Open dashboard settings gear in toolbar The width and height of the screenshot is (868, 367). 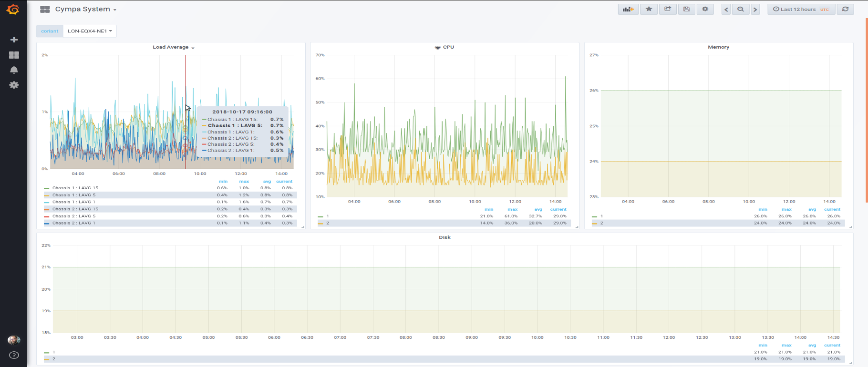coord(705,9)
